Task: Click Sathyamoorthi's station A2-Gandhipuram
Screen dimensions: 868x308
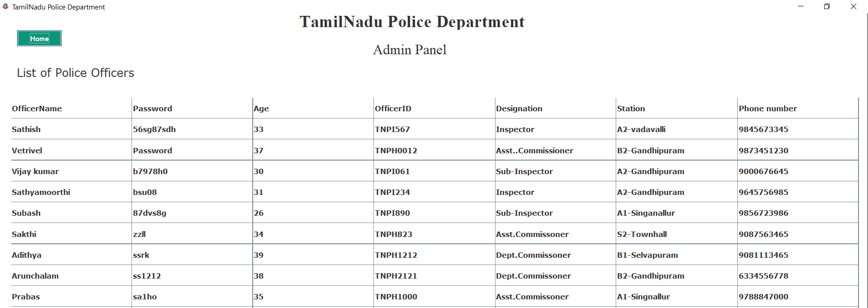Action: [x=651, y=192]
